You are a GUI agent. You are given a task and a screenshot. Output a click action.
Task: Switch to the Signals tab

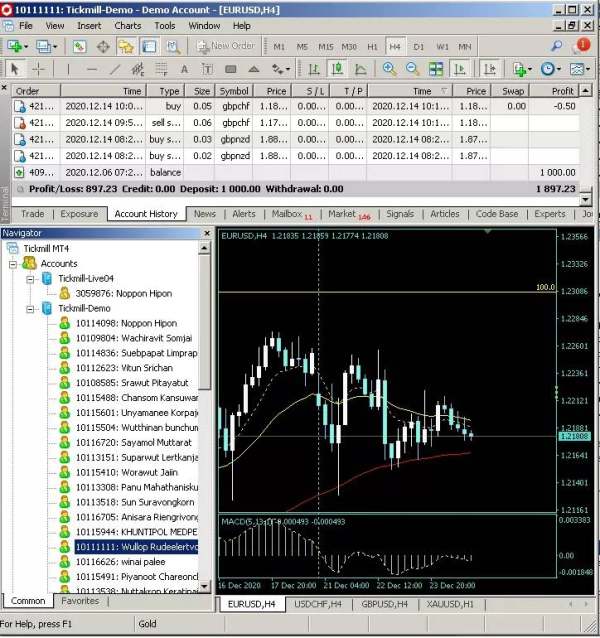coord(400,214)
